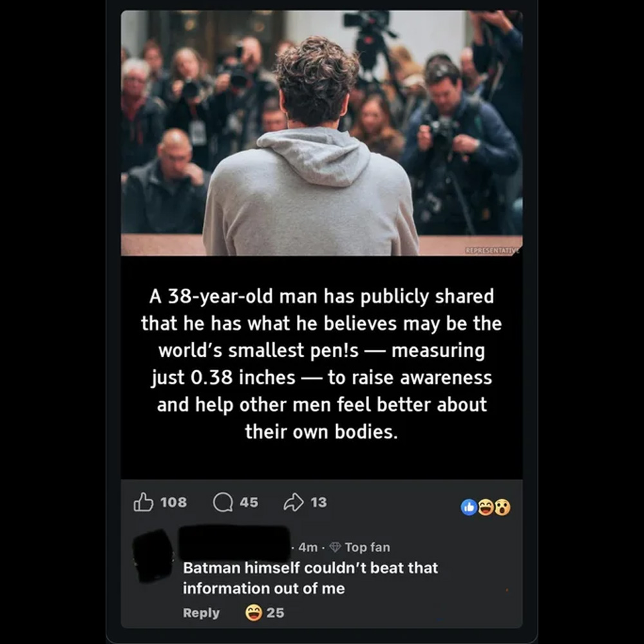The image size is (644, 644).
Task: Click the redacted commenter name
Action: pyautogui.click(x=234, y=543)
